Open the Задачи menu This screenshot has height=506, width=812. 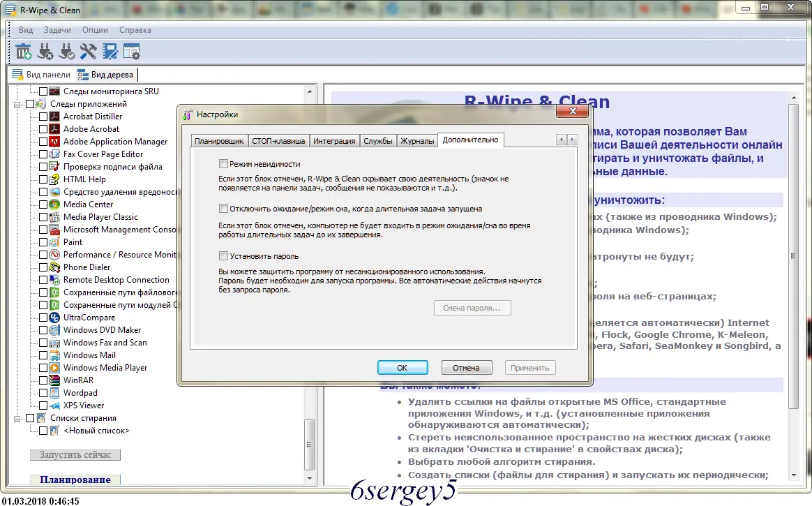click(57, 30)
